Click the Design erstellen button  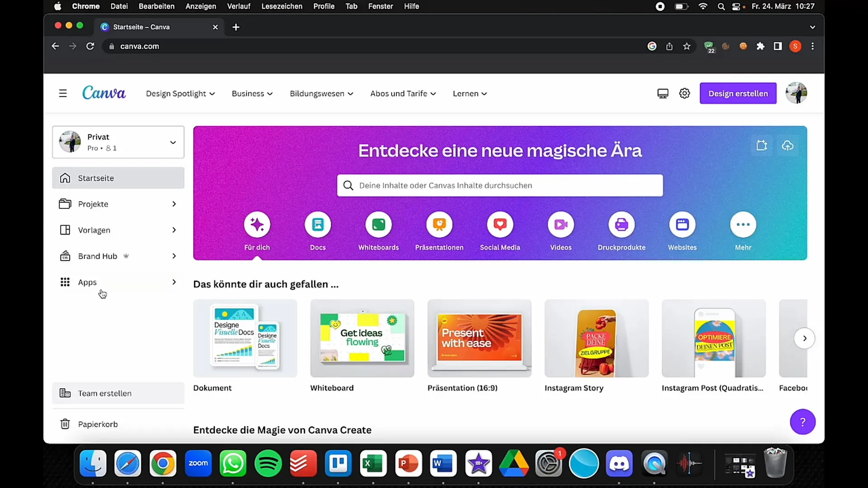738,93
